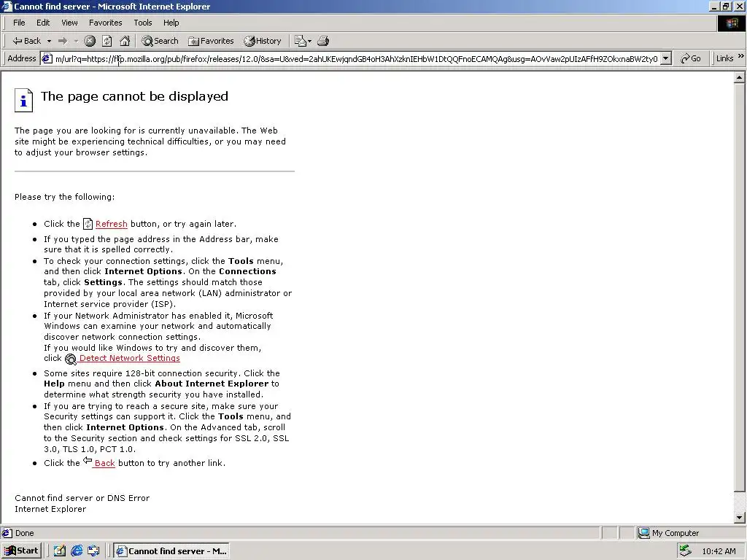Click the Go button
Image resolution: width=747 pixels, height=560 pixels.
(x=690, y=58)
